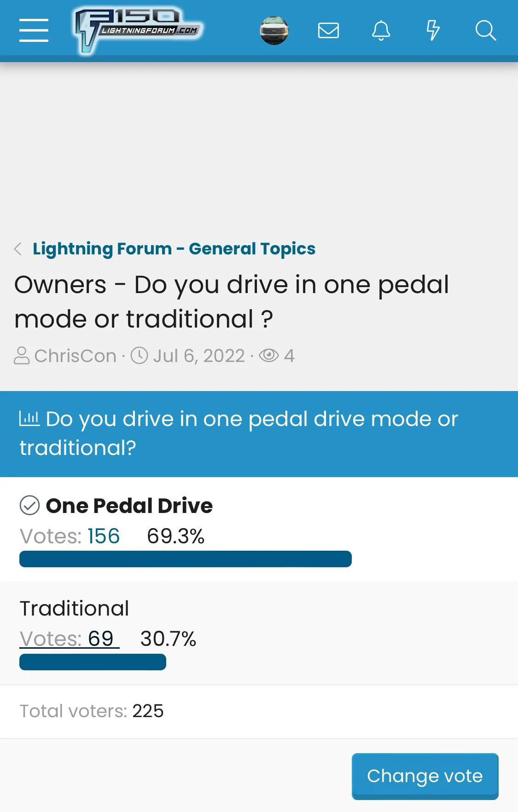Go to Lightning Forum - General Topics
518x812 pixels.
click(174, 249)
